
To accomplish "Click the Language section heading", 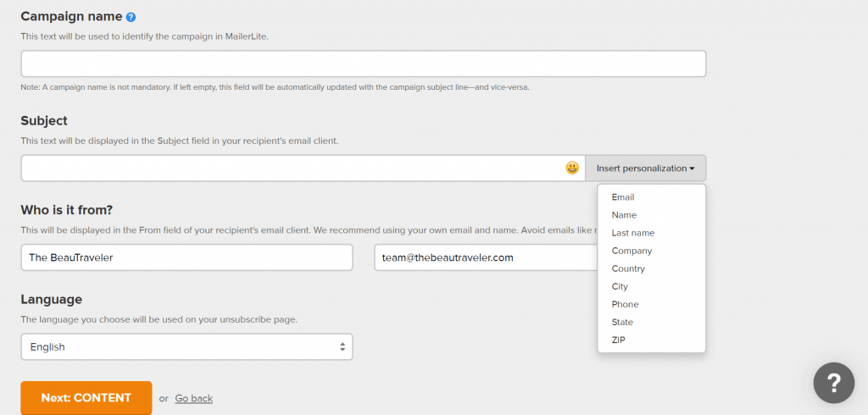I will click(x=52, y=299).
